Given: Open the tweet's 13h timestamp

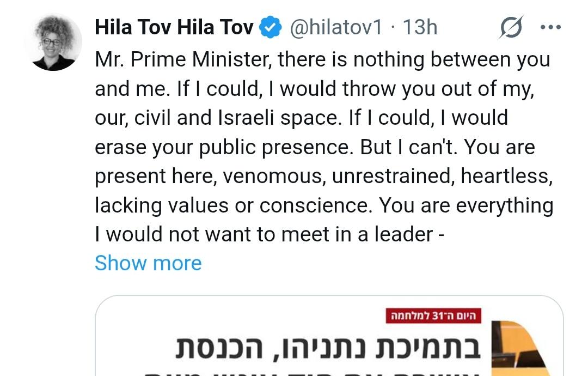Looking at the screenshot, I should point(420,27).
